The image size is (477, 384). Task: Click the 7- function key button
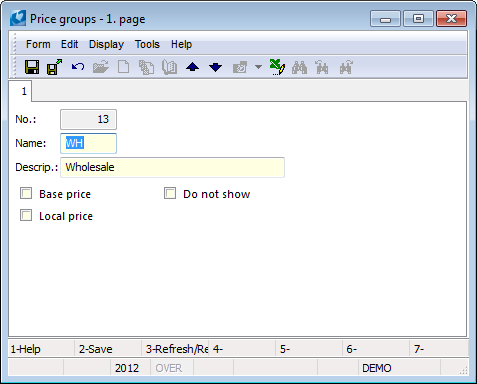point(439,349)
